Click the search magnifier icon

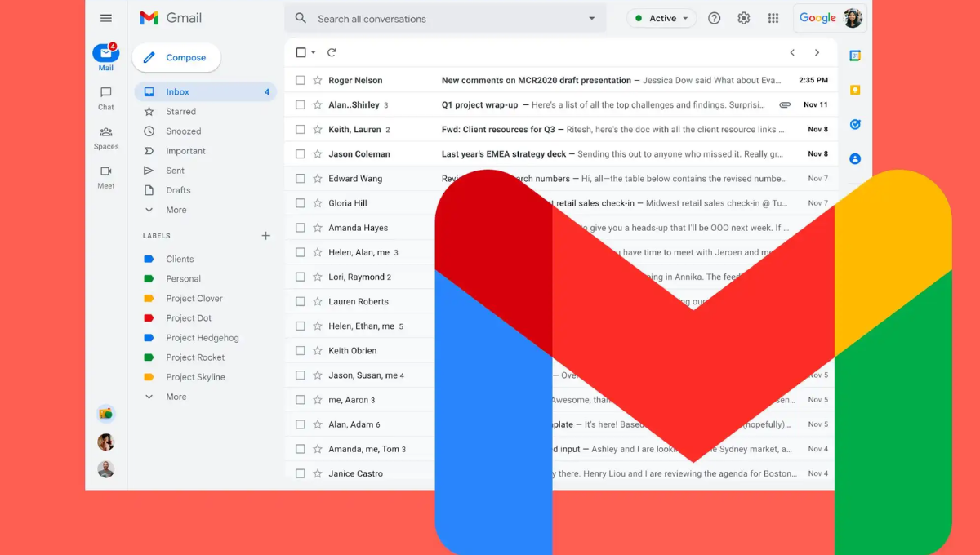pos(301,18)
